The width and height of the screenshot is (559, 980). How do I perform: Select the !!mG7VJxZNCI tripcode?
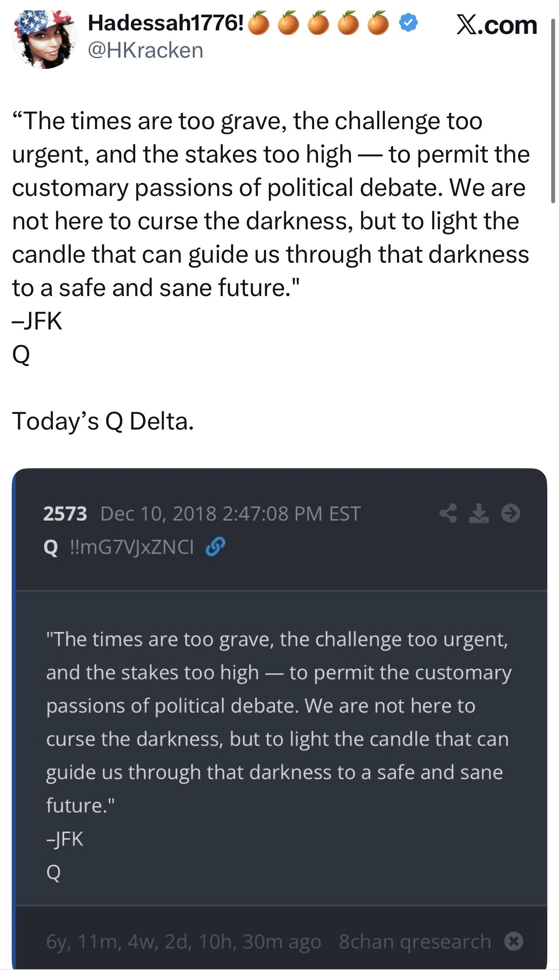click(132, 547)
